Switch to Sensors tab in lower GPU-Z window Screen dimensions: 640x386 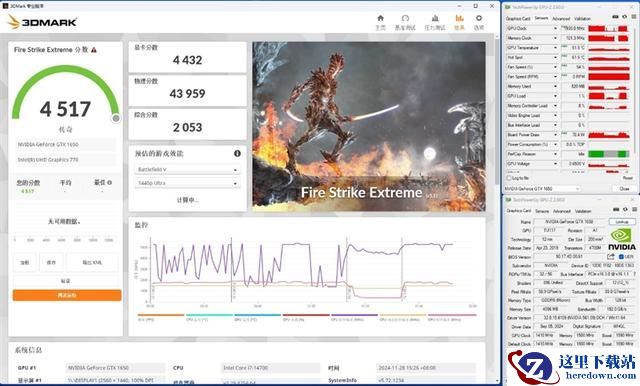542,211
